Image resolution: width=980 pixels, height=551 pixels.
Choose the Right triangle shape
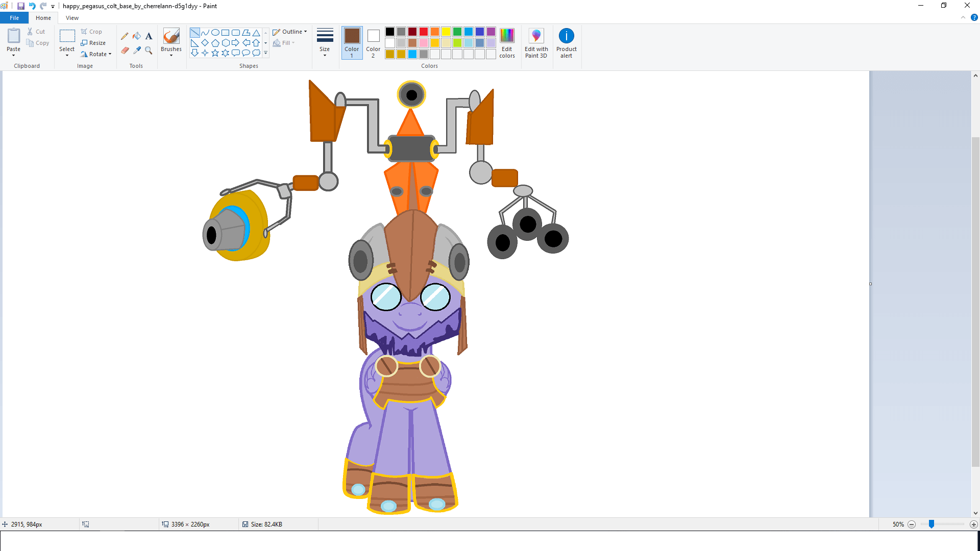coord(194,43)
